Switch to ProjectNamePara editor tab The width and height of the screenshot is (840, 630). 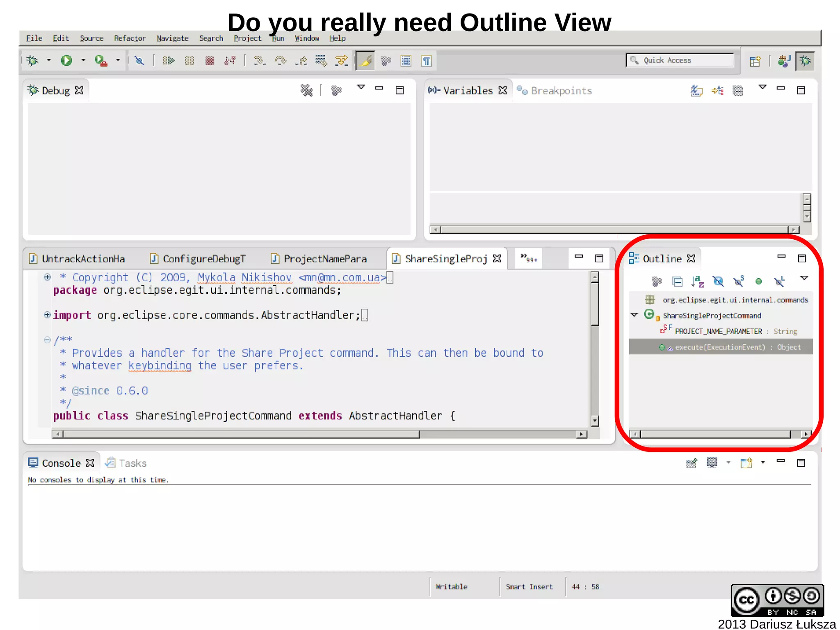(319, 259)
